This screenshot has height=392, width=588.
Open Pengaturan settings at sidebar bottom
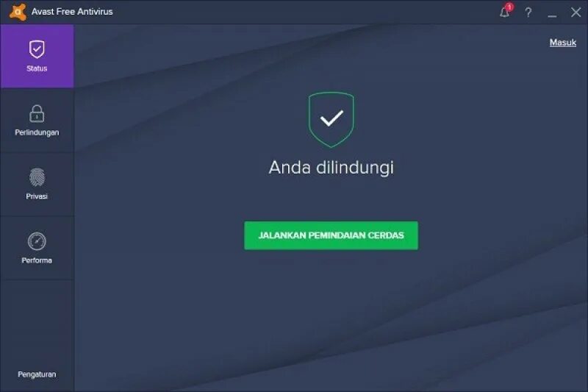click(x=37, y=374)
